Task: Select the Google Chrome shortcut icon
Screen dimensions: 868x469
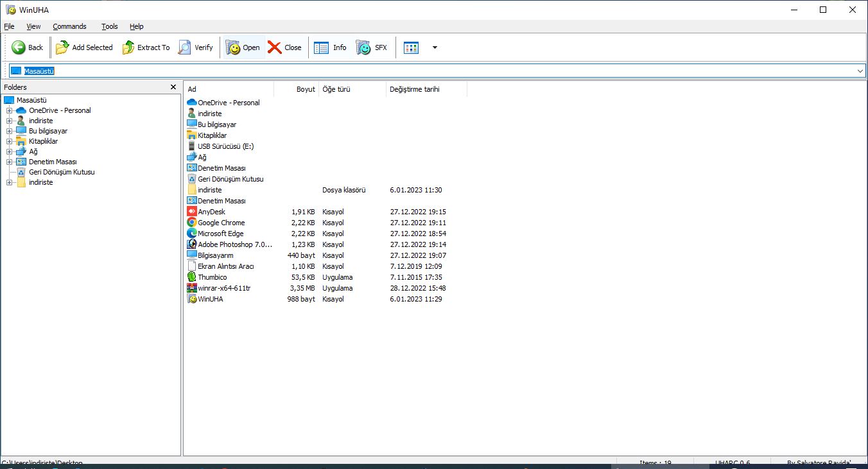Action: click(x=192, y=223)
